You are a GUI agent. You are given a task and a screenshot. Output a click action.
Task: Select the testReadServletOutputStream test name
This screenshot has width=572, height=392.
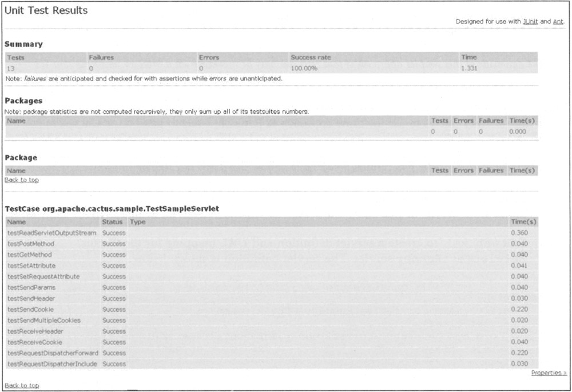tap(51, 233)
